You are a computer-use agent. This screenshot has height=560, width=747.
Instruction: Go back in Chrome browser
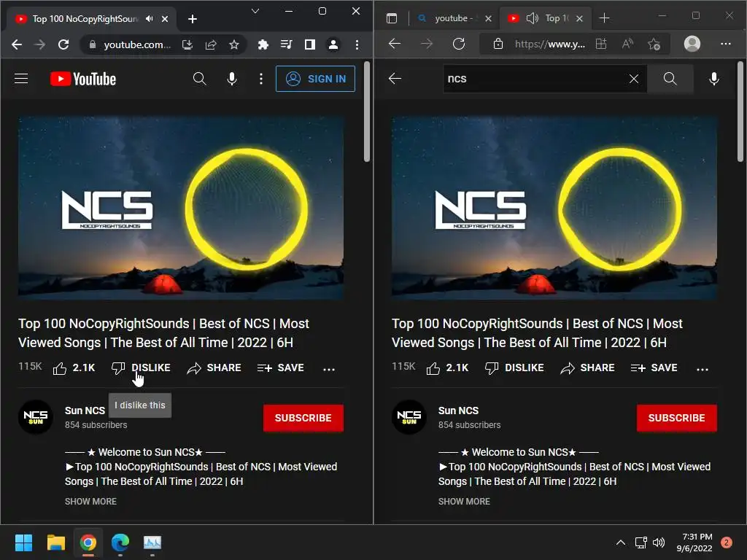[17, 44]
